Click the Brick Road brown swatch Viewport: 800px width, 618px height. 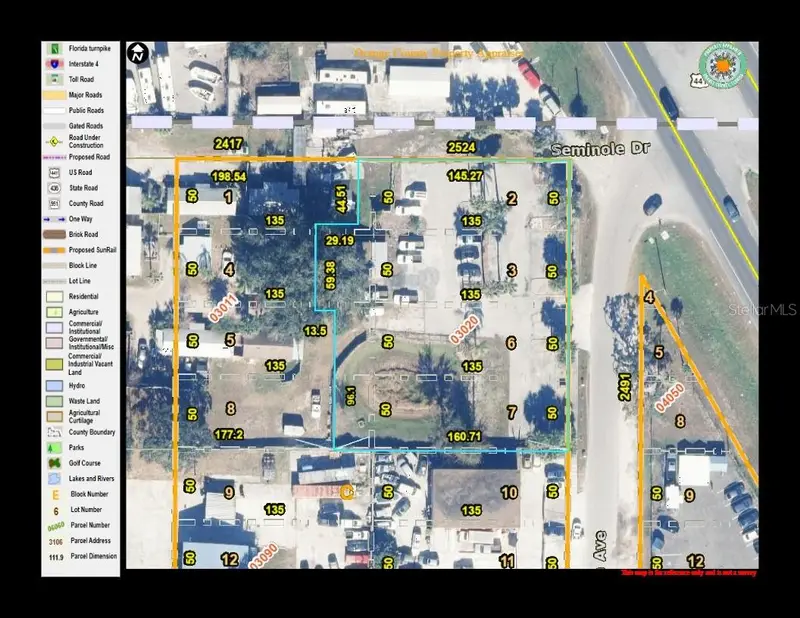(x=55, y=235)
